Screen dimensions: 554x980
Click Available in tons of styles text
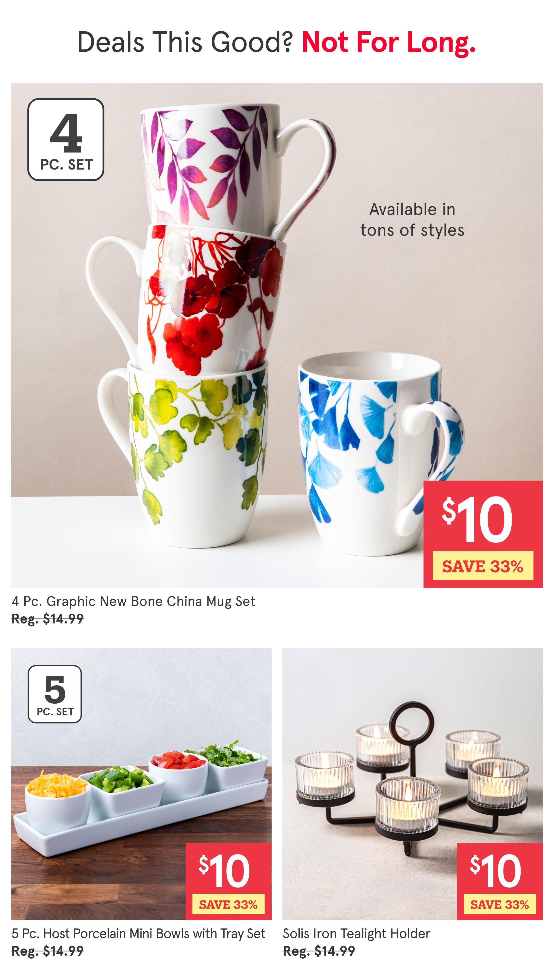click(x=412, y=219)
